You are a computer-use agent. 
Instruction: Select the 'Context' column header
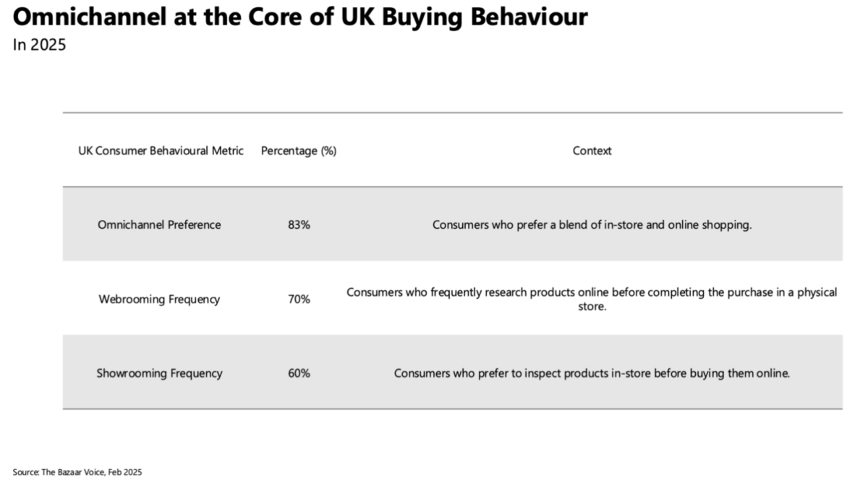coord(592,151)
